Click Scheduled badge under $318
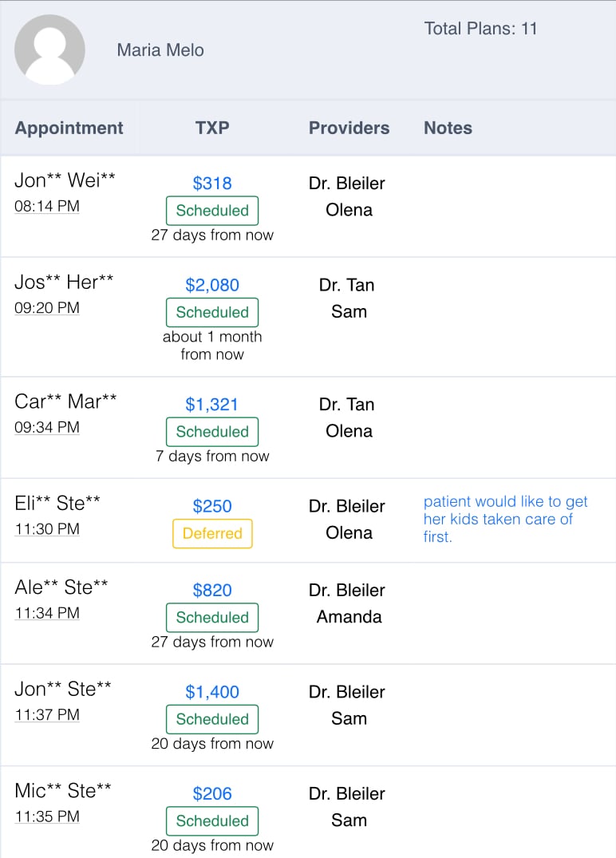This screenshot has height=858, width=616. coord(212,211)
